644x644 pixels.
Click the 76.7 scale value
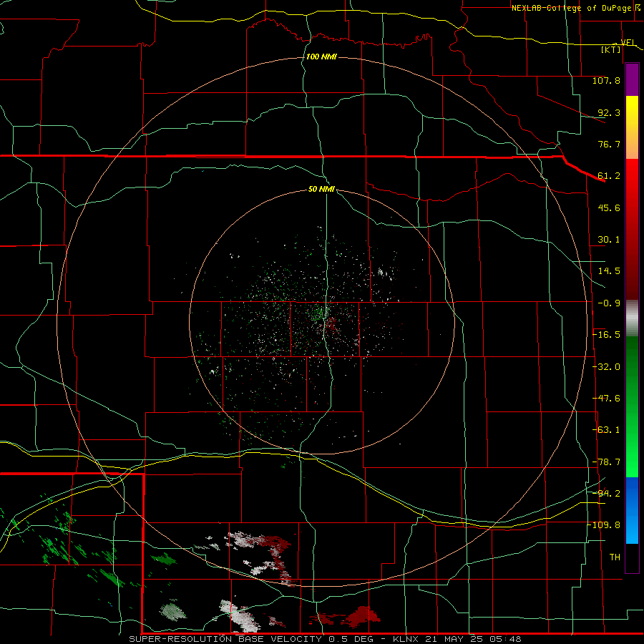pos(609,144)
